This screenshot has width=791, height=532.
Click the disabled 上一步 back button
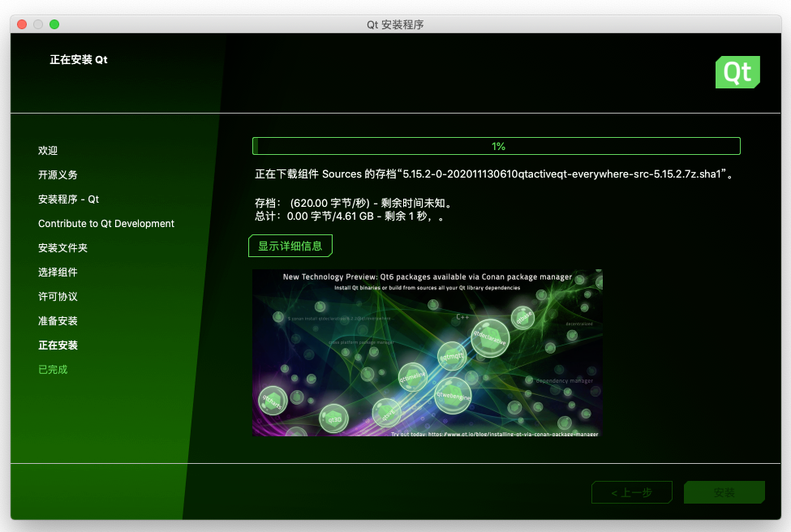tap(632, 492)
